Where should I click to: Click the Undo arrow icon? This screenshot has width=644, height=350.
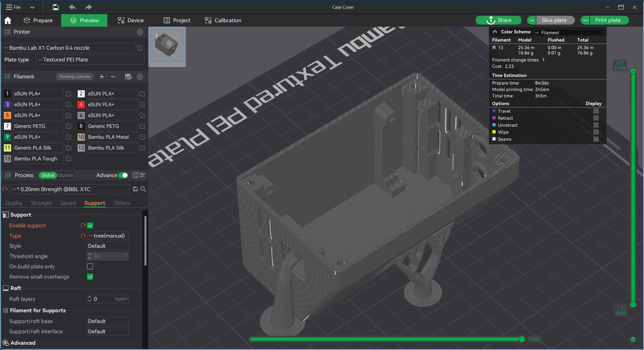click(x=72, y=7)
